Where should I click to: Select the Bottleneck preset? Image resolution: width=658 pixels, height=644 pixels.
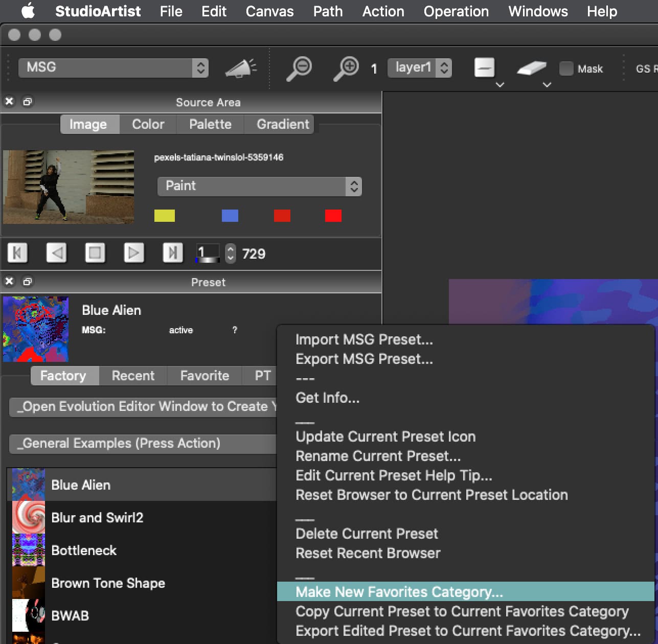[144, 550]
